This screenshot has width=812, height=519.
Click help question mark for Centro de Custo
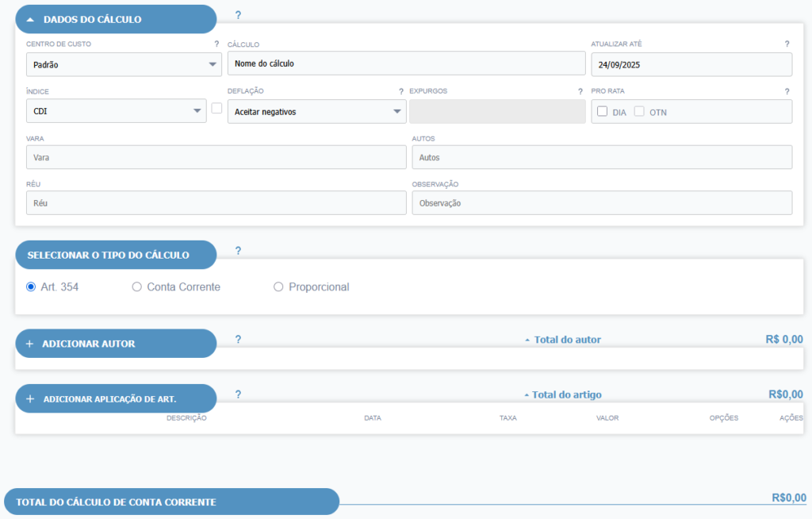pos(216,44)
